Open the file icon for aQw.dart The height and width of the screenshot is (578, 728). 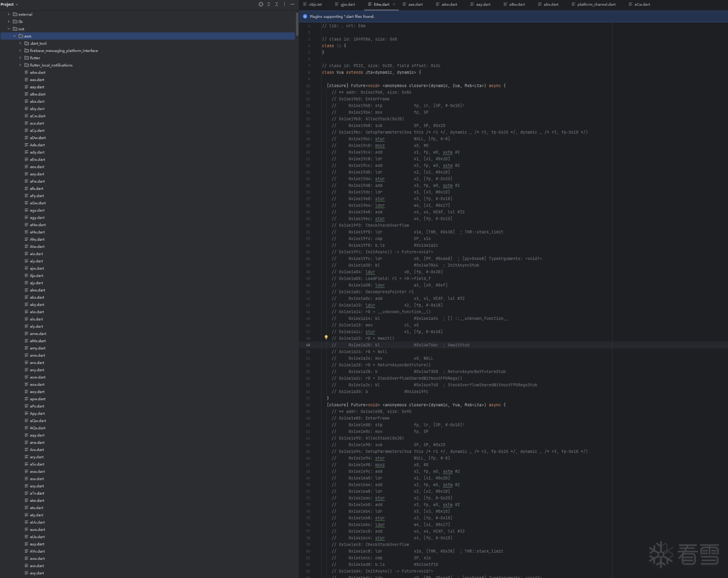point(27,421)
